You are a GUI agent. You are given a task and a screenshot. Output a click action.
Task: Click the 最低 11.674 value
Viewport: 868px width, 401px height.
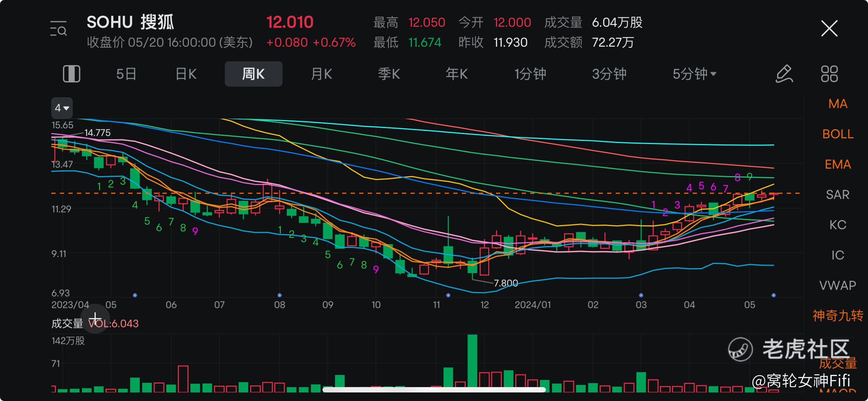425,42
